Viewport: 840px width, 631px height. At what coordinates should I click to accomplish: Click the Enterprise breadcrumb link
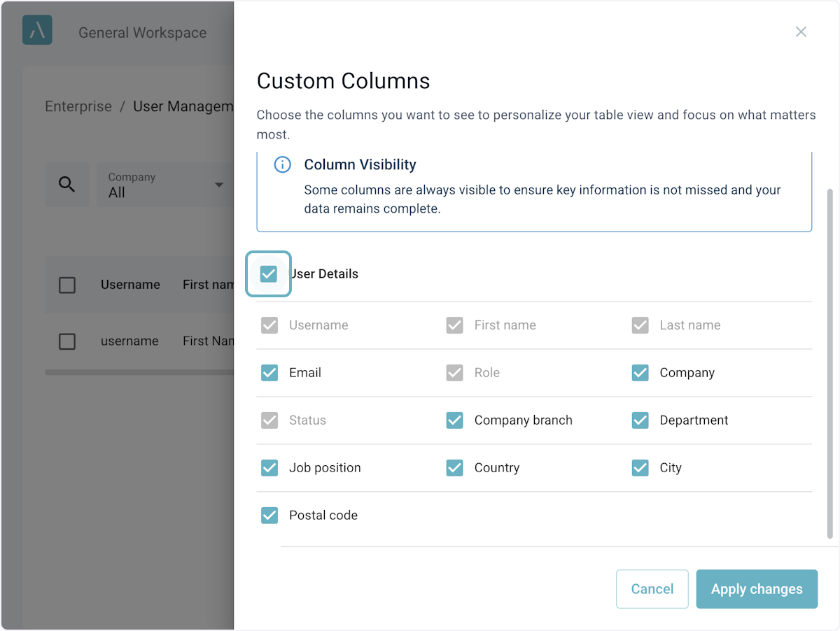78,106
